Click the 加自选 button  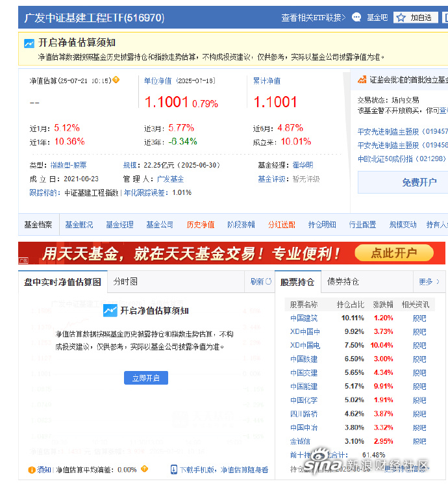point(416,18)
